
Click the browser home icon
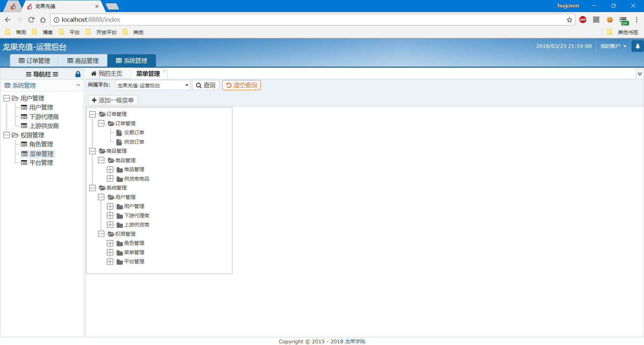43,20
